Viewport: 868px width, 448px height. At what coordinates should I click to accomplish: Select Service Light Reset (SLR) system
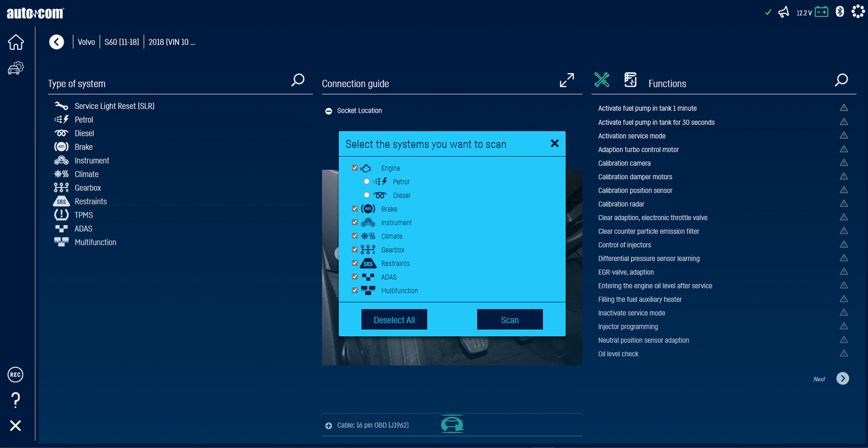pos(114,106)
